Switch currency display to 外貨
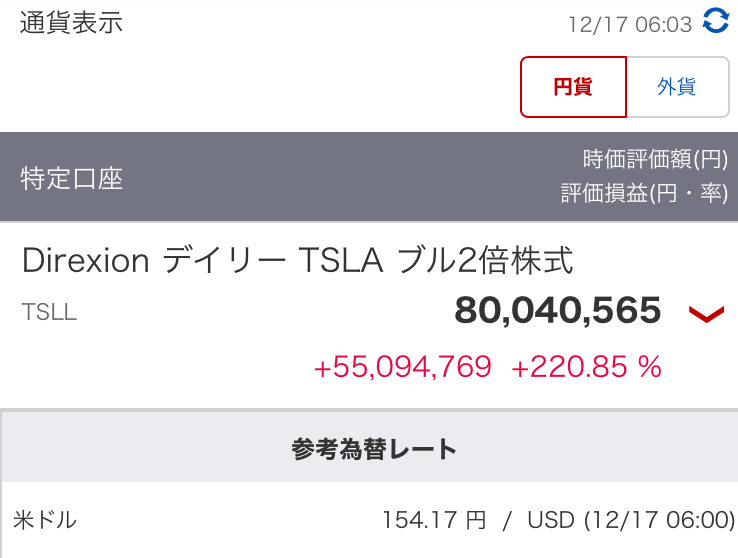 coord(678,87)
